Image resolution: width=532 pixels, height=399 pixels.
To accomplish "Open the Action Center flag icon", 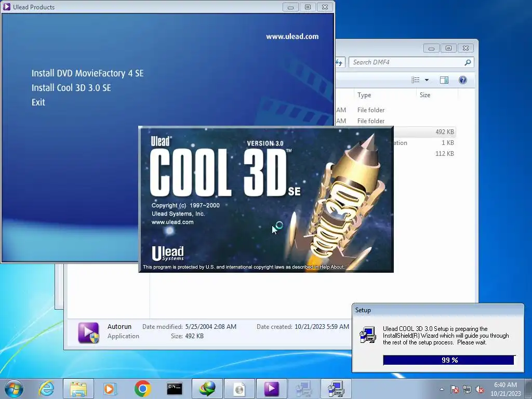I will coord(454,389).
